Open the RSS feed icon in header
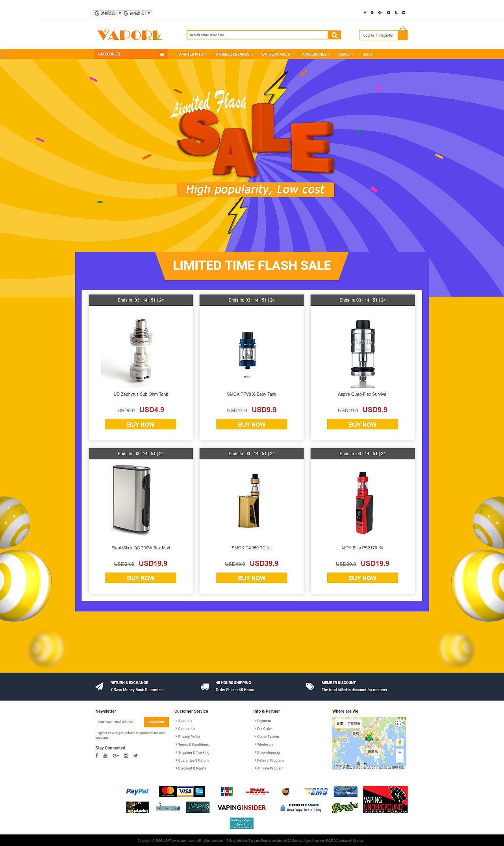Viewport: 504px width, 846px height. tap(396, 13)
